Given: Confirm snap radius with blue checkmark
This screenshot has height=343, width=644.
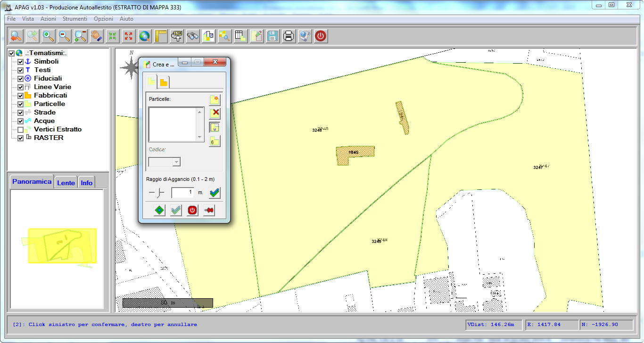Looking at the screenshot, I should 215,192.
